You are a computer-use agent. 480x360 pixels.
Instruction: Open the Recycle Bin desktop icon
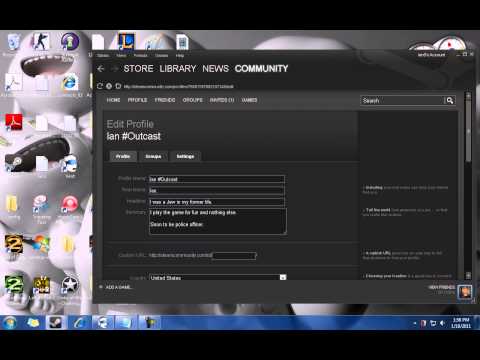click(x=14, y=42)
